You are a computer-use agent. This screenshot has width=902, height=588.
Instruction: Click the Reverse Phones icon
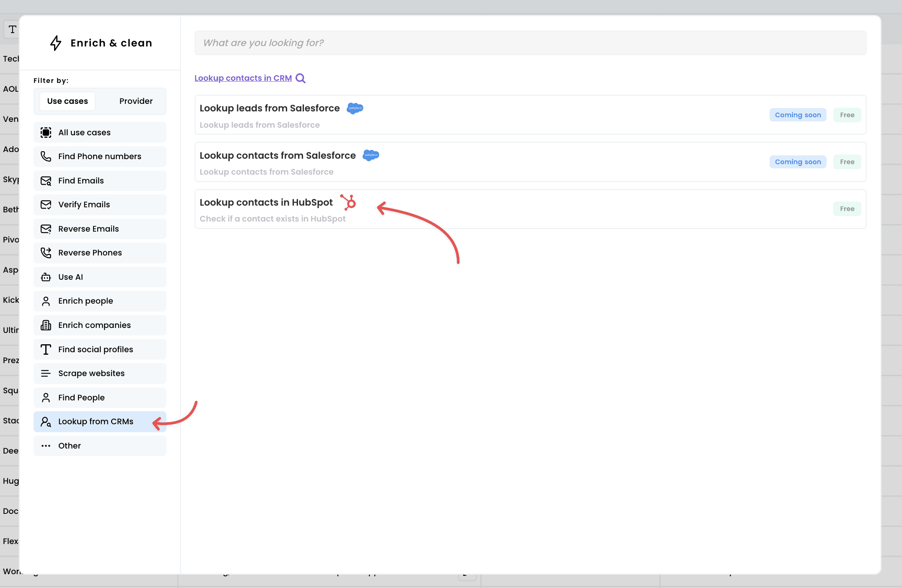pyautogui.click(x=46, y=253)
